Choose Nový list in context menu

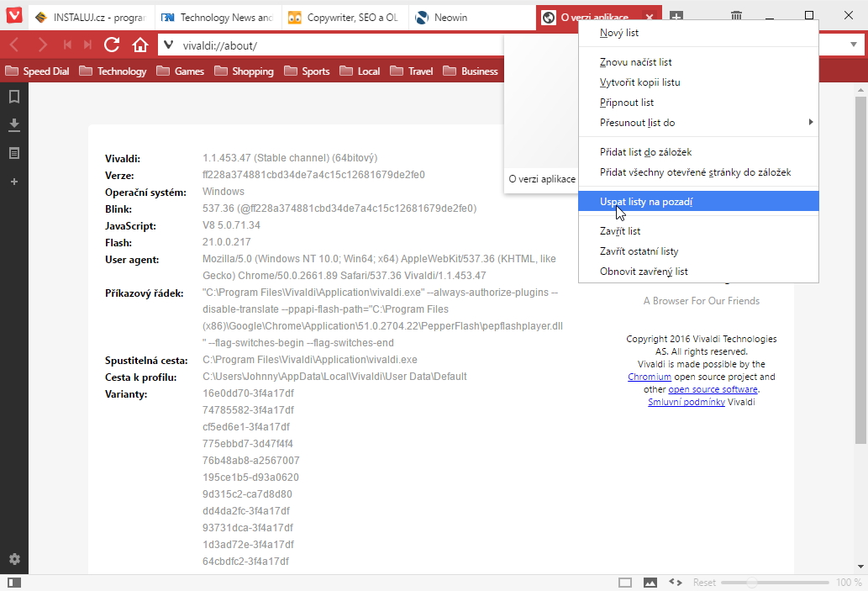698,33
